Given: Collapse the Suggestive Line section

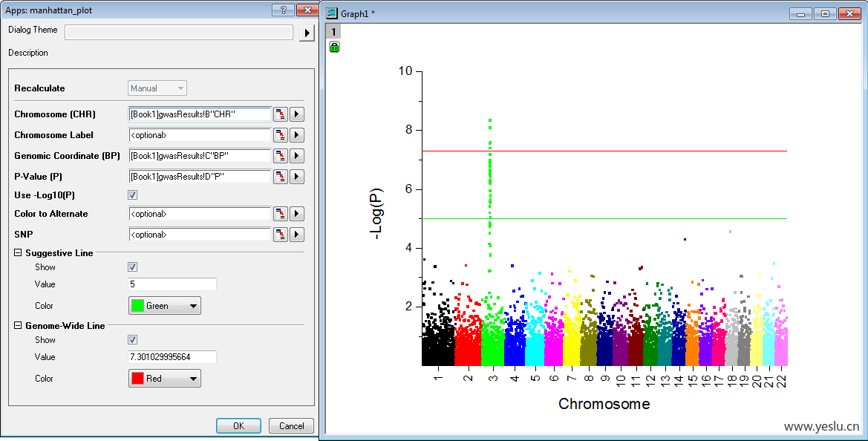Looking at the screenshot, I should tap(18, 253).
